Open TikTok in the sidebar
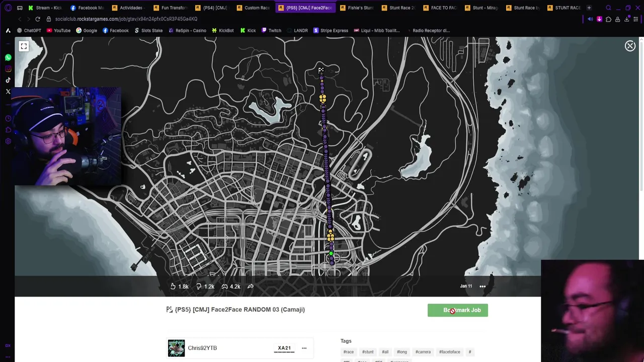Image resolution: width=644 pixels, height=362 pixels. click(x=8, y=80)
